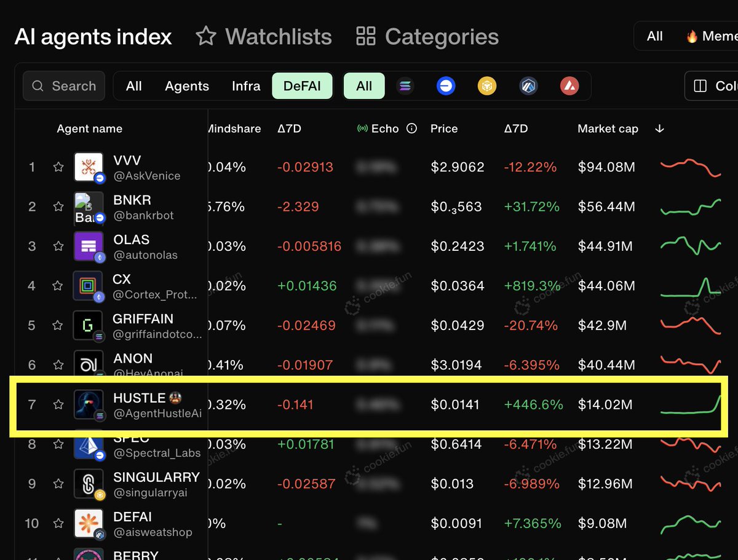Select the Infra filter tab
Image resolution: width=738 pixels, height=560 pixels.
tap(246, 86)
